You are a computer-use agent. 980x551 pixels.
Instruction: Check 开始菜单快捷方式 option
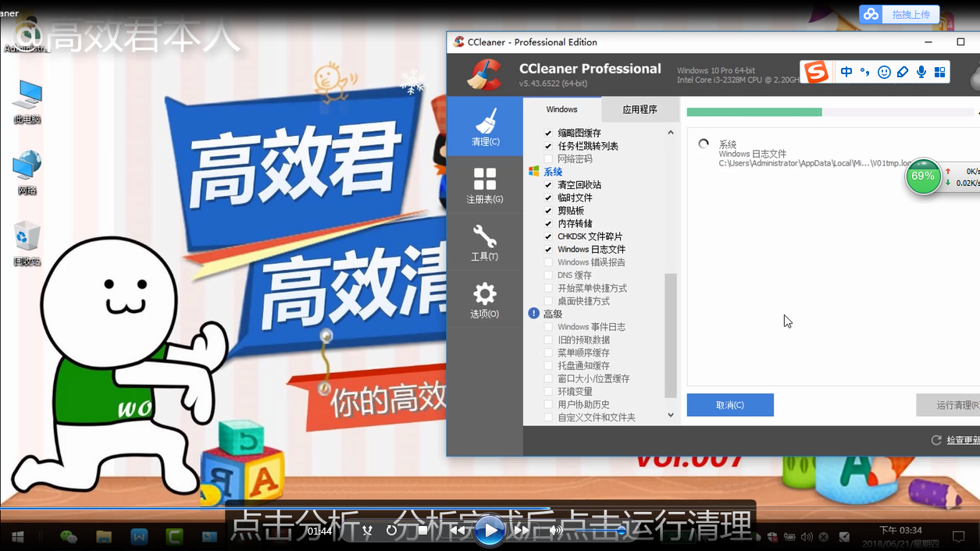tap(548, 288)
